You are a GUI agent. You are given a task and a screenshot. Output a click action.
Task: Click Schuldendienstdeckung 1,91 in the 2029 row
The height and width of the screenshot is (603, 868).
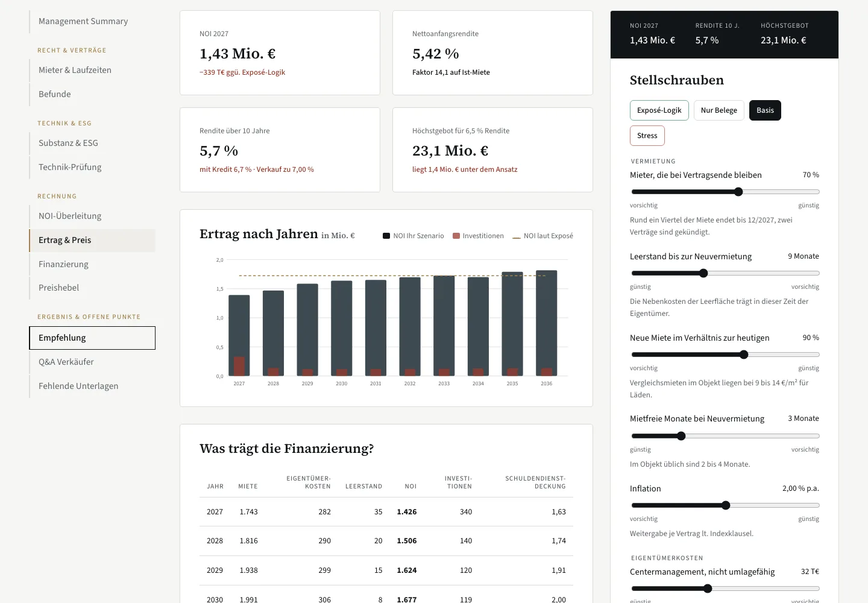[x=559, y=570]
